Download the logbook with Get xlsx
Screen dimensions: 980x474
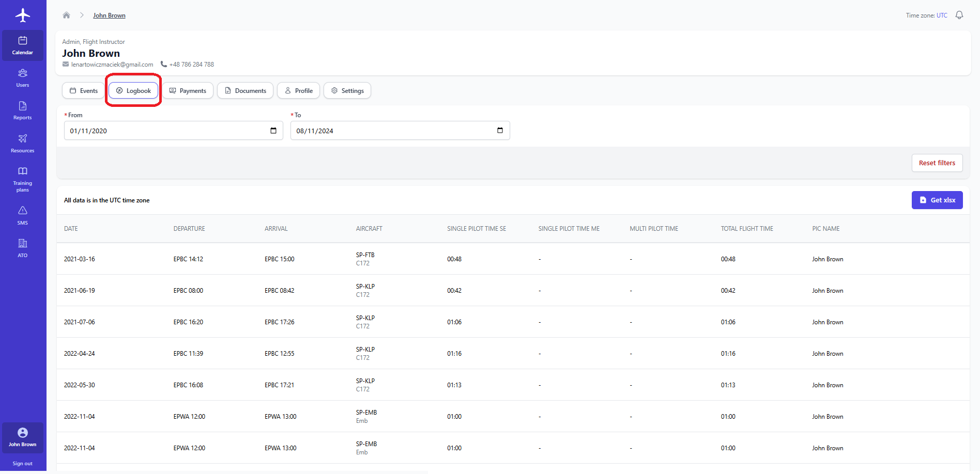[x=937, y=200]
